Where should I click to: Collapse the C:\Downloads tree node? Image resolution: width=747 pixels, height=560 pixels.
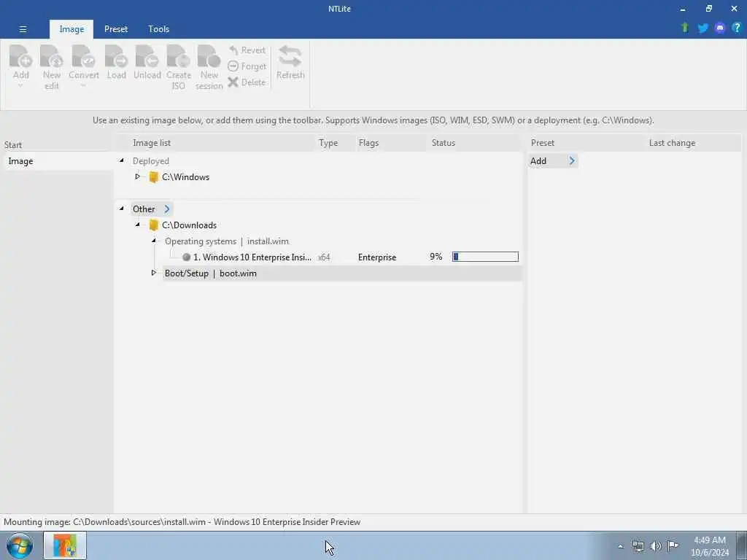tap(138, 225)
